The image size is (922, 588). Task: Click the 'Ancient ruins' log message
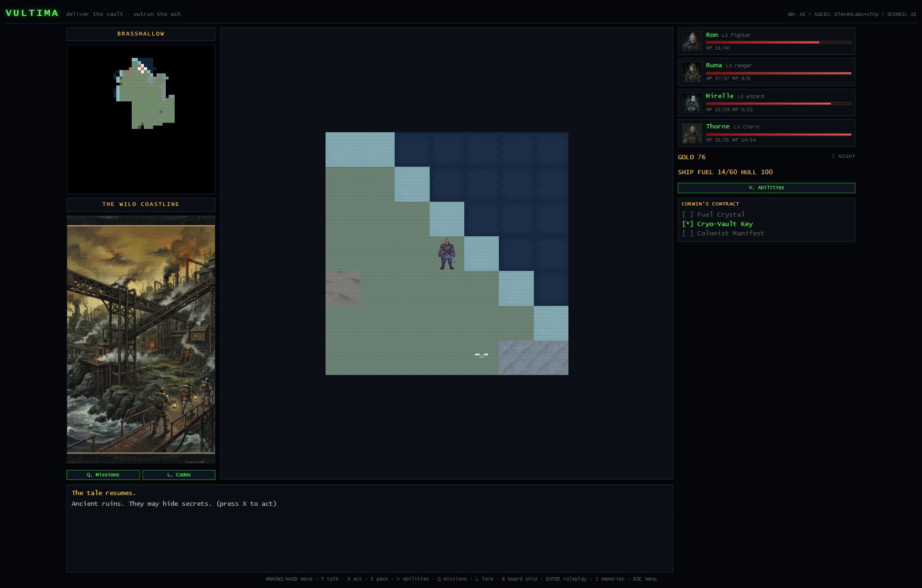tap(174, 504)
